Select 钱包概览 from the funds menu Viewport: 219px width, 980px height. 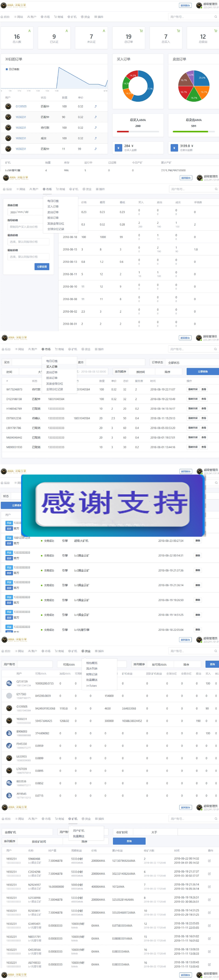[x=92, y=663]
